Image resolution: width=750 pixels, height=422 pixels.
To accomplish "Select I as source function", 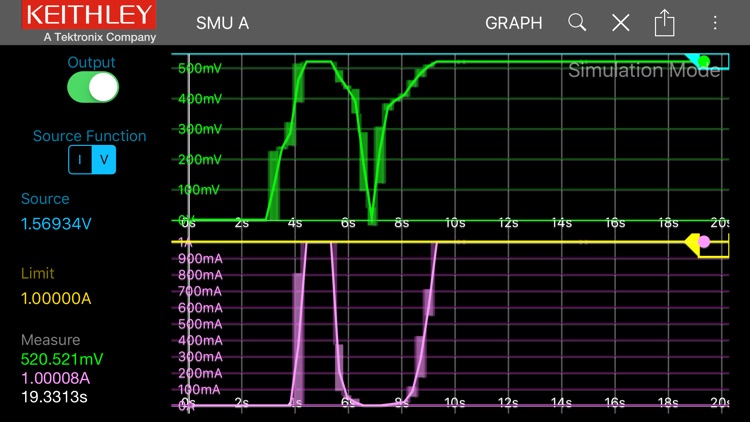I will (x=80, y=160).
